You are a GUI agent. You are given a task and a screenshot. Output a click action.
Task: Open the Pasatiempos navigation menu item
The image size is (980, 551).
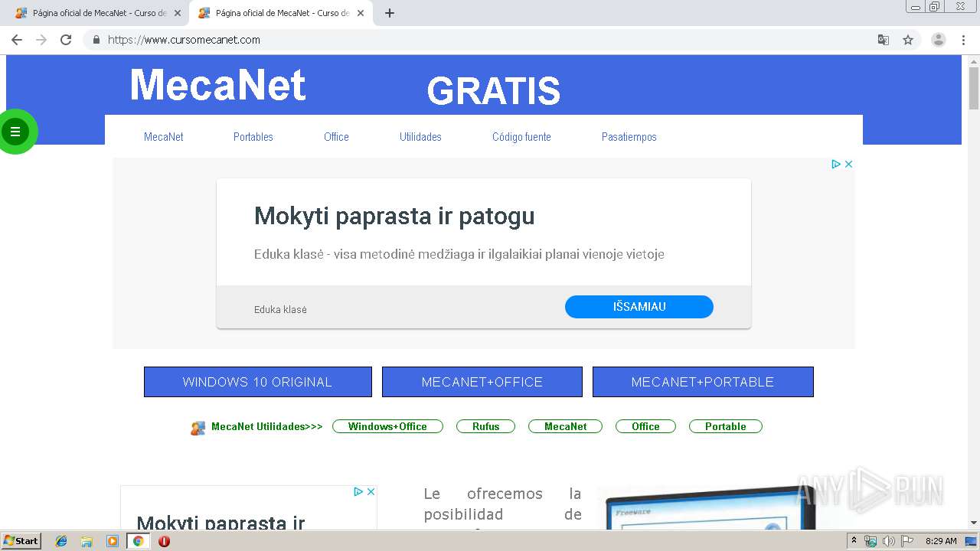(x=629, y=137)
